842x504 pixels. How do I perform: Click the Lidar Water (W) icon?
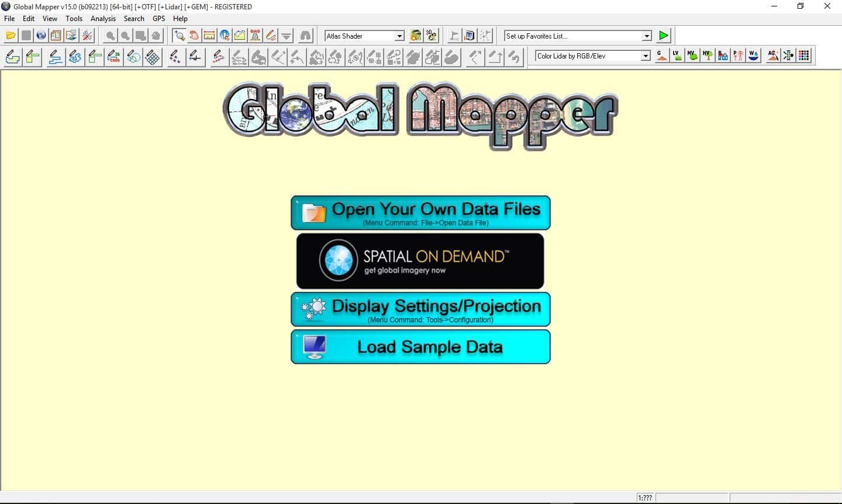click(x=753, y=56)
